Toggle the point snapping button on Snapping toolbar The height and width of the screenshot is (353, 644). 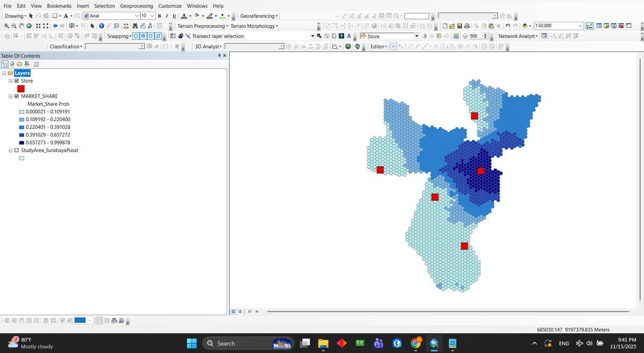click(x=137, y=36)
